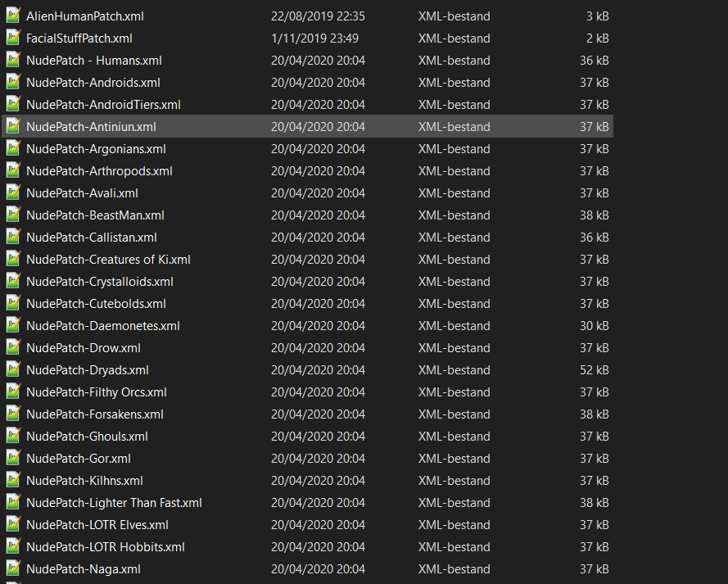This screenshot has width=728, height=584.
Task: Click XML-bestand type in AlienHumanPatch.xml row
Action: click(454, 16)
